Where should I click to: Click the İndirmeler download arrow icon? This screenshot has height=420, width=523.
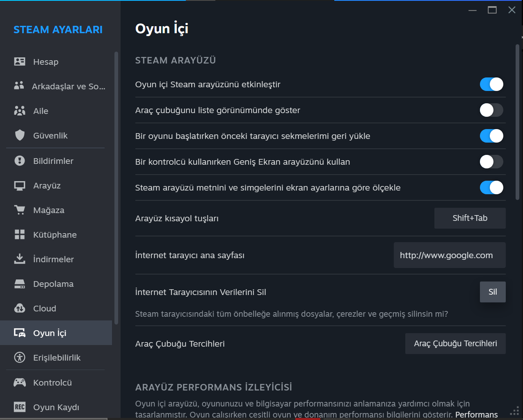coord(20,259)
